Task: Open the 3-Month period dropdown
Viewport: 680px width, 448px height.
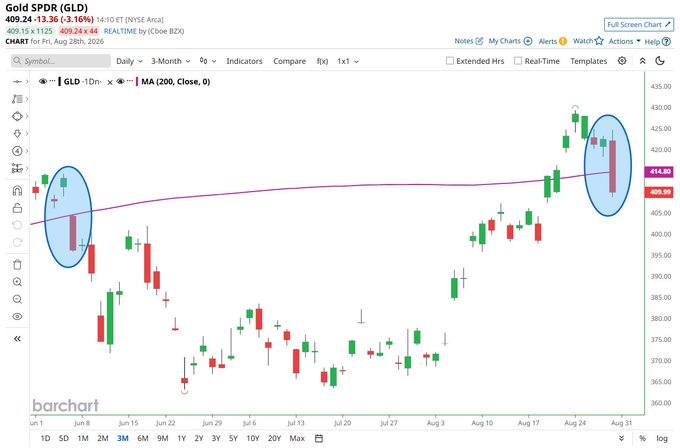Action: [x=170, y=61]
